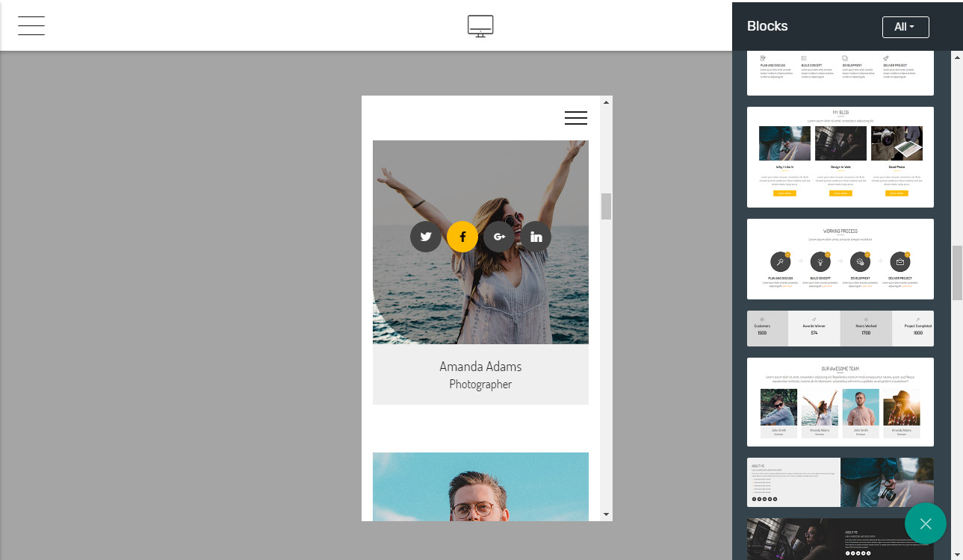Click the Google Plus icon
This screenshot has height=560, width=963.
tap(499, 237)
